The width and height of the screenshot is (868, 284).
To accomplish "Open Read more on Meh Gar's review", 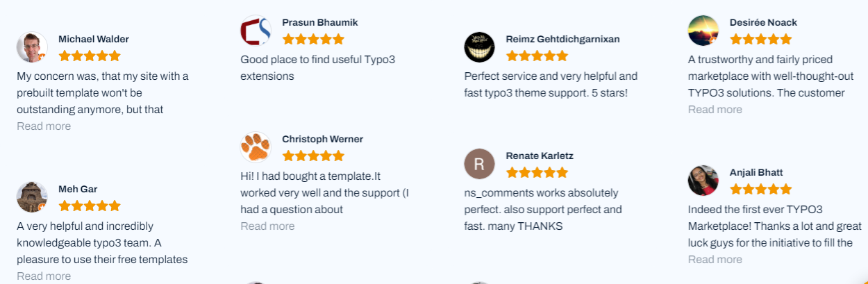I will [44, 276].
